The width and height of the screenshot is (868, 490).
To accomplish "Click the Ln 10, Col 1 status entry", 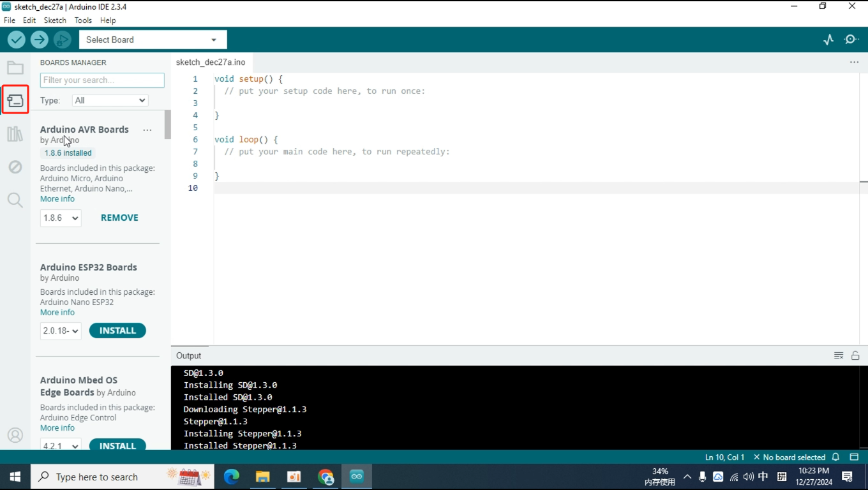I will pos(724,457).
